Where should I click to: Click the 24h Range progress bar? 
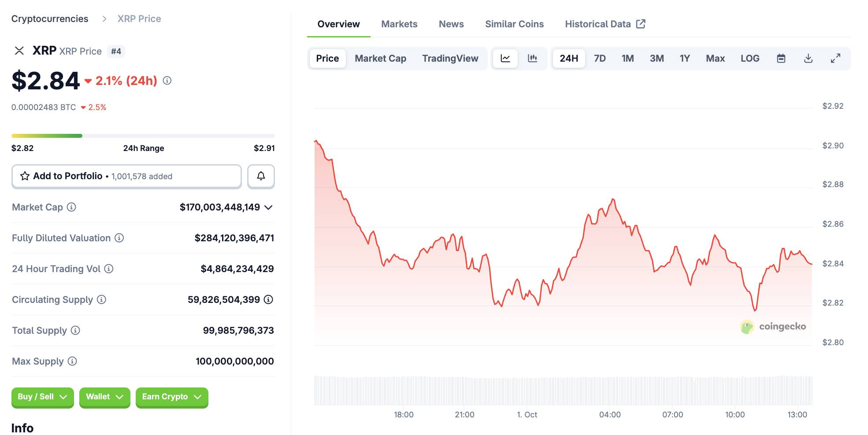point(143,136)
